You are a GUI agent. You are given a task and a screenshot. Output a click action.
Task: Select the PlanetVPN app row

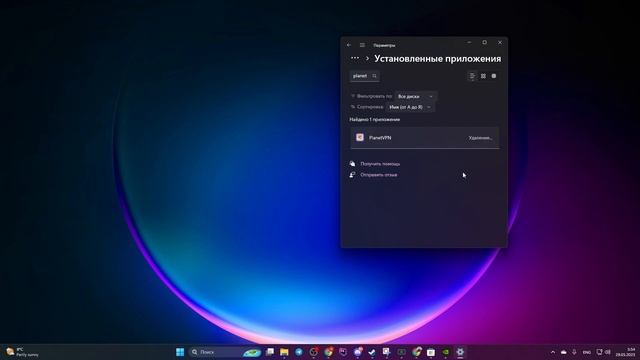coord(424,138)
